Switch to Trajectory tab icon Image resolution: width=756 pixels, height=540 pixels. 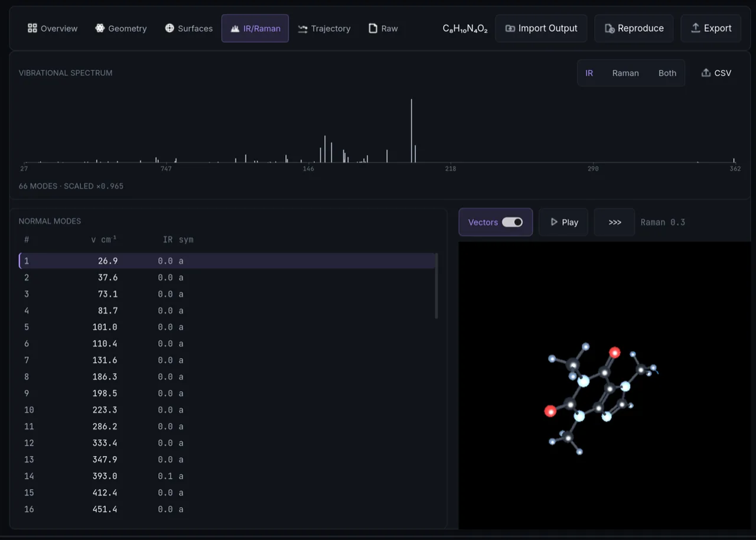[302, 28]
